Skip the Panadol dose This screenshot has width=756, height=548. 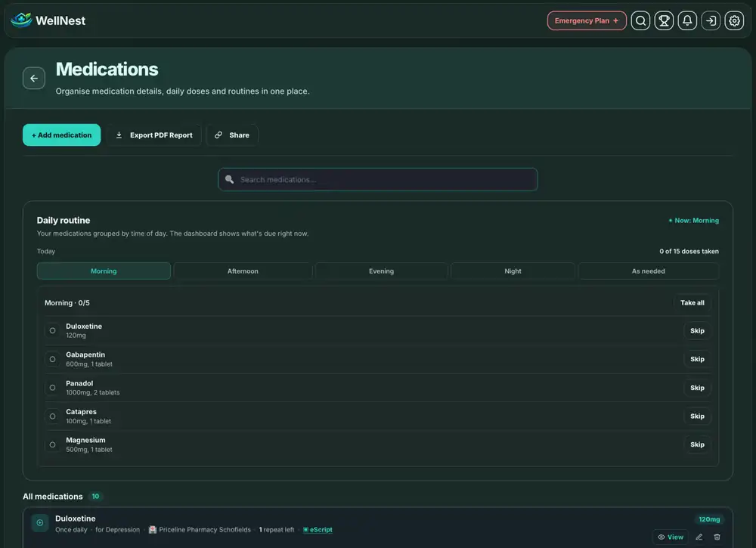pyautogui.click(x=697, y=388)
